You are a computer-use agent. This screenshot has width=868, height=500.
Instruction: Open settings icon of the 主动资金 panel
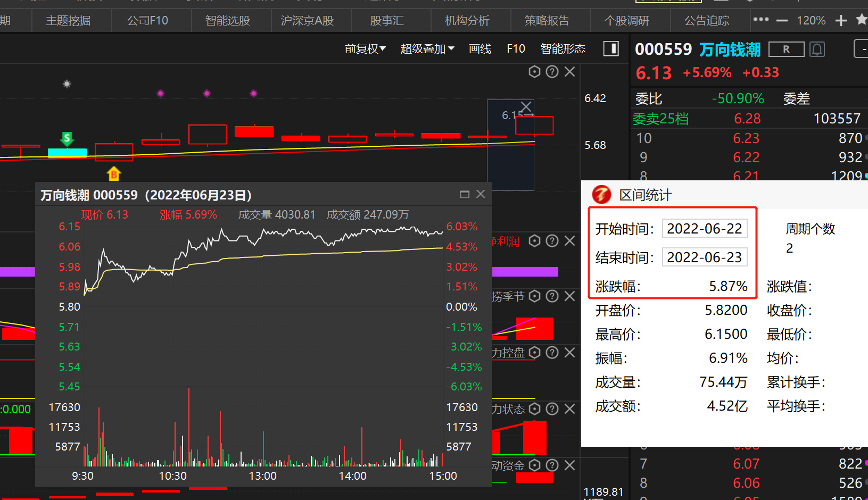[535, 465]
